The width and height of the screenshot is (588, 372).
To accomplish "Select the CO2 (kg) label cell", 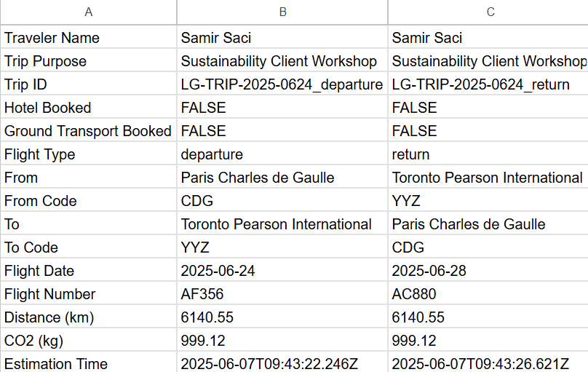I will (89, 339).
